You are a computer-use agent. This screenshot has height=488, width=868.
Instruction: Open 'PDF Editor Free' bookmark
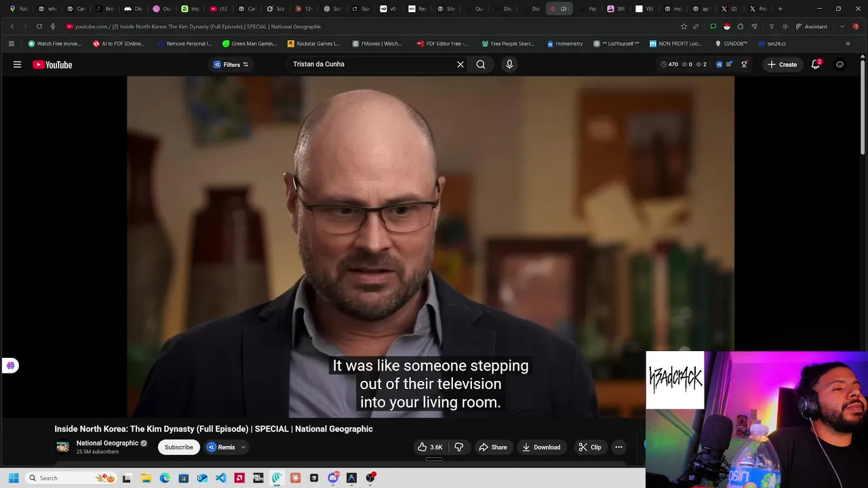pos(442,43)
